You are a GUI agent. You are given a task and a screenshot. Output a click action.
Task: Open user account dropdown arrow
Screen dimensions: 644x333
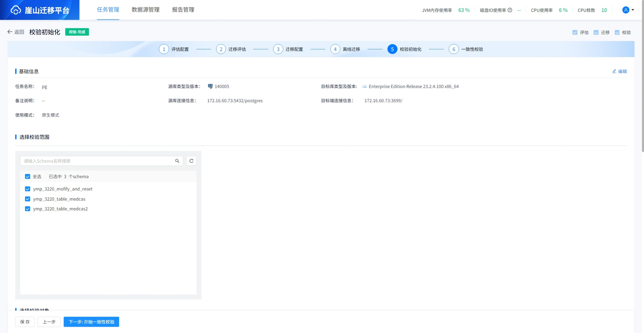tap(633, 10)
